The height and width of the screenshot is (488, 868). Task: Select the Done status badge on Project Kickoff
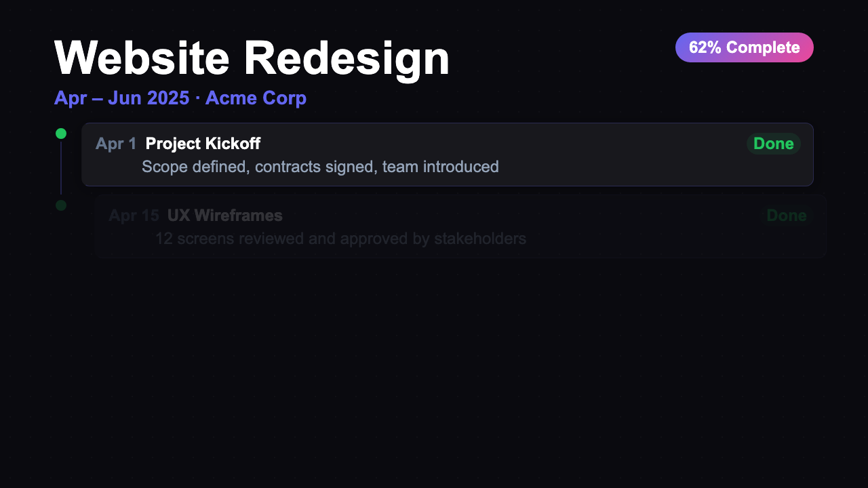774,144
